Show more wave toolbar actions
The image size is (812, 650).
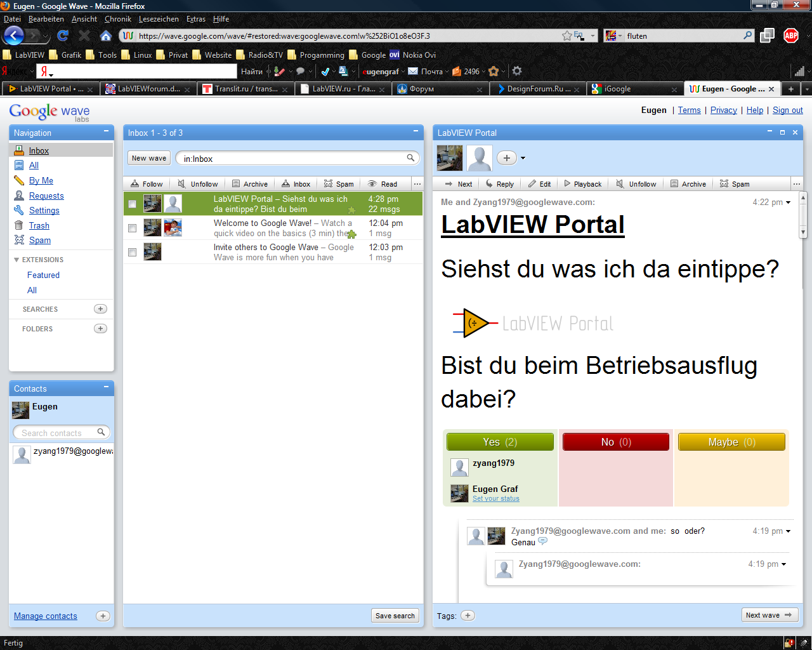(796, 183)
